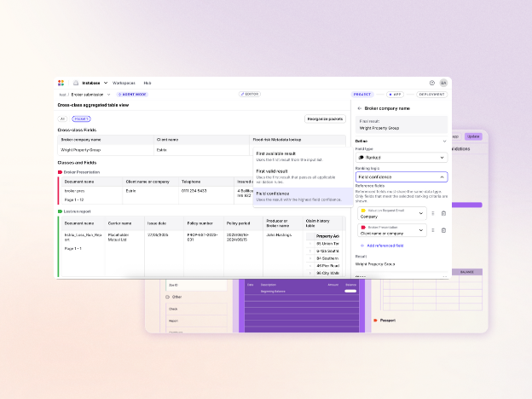Close the Ranking logic Field confidence dropdown
532x399 pixels.
(x=402, y=177)
